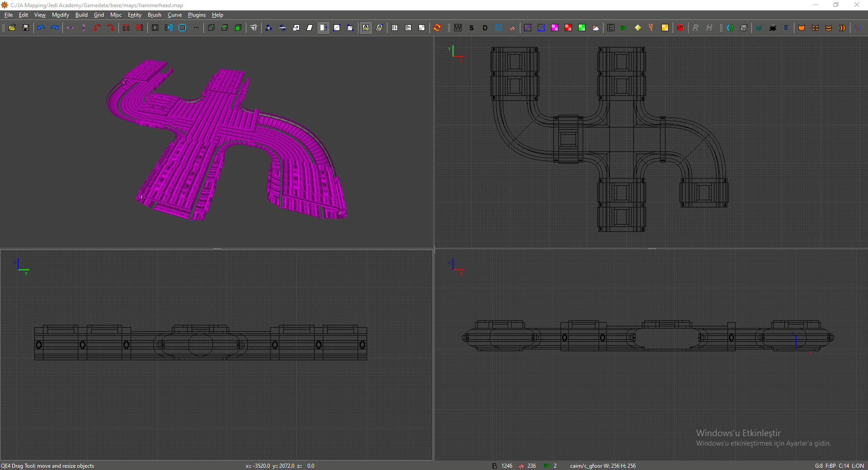
Task: Click the red checkered filter swatch
Action: (x=568, y=28)
